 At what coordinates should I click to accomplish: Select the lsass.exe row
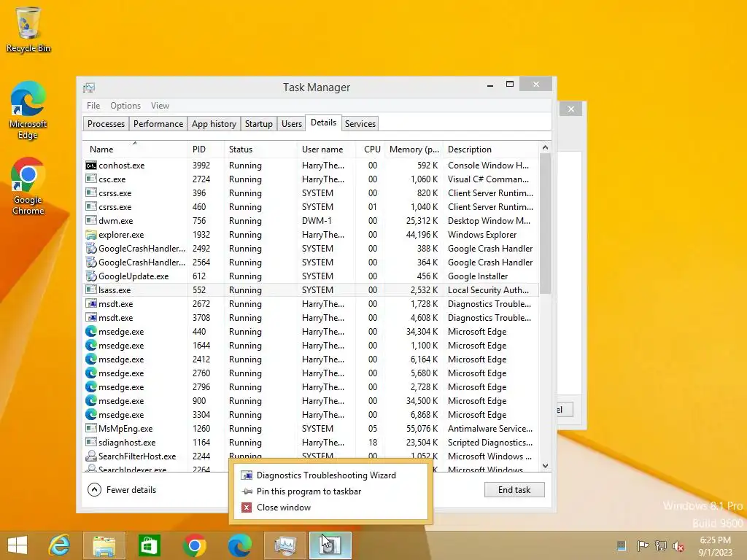coord(311,290)
